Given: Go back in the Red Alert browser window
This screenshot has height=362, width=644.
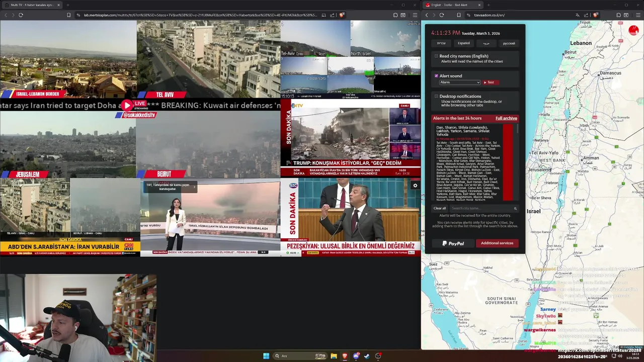Looking at the screenshot, I should click(427, 15).
